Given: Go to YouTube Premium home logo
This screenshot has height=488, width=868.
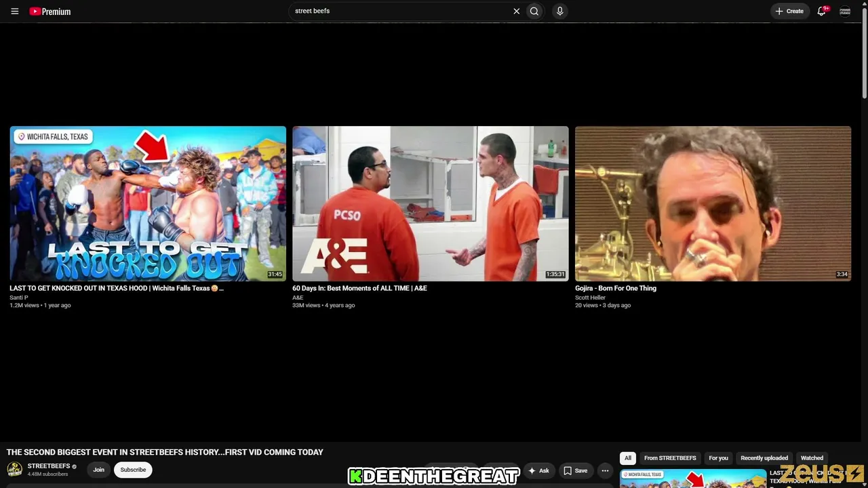Looking at the screenshot, I should (50, 11).
